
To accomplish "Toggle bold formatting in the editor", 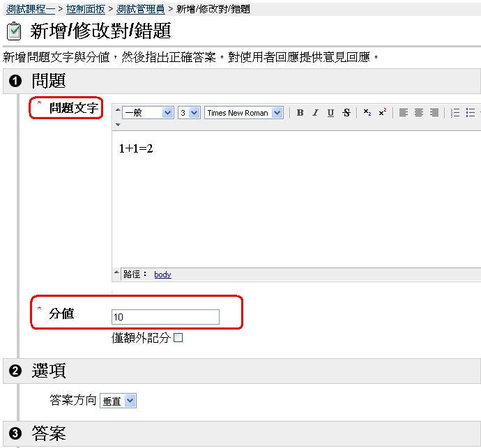I will (x=300, y=113).
